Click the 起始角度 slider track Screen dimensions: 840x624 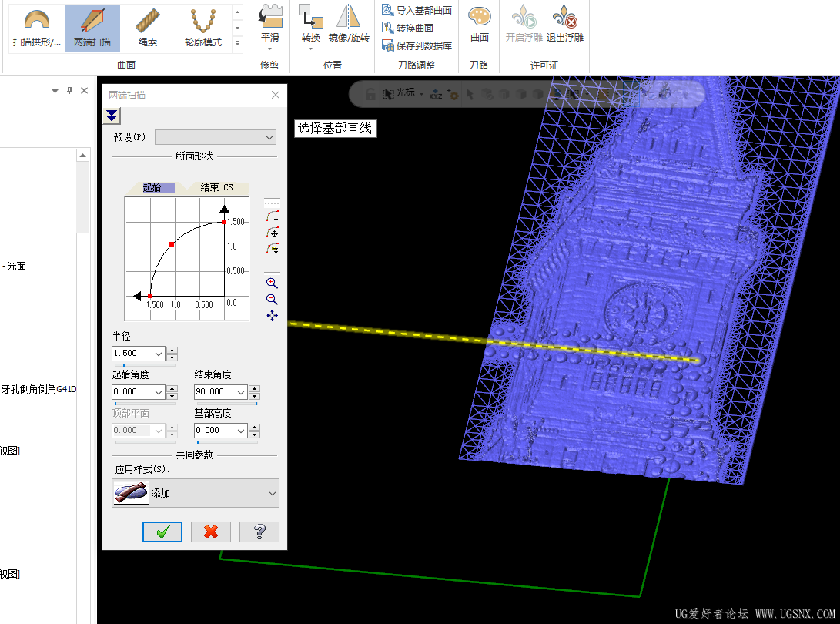tap(145, 404)
